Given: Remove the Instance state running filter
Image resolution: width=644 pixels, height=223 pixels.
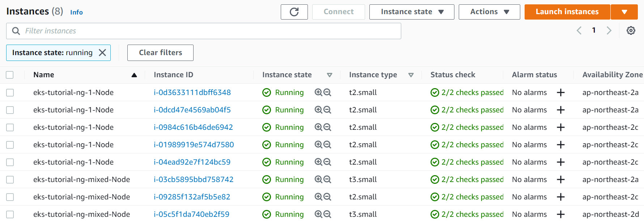Looking at the screenshot, I should click(102, 53).
